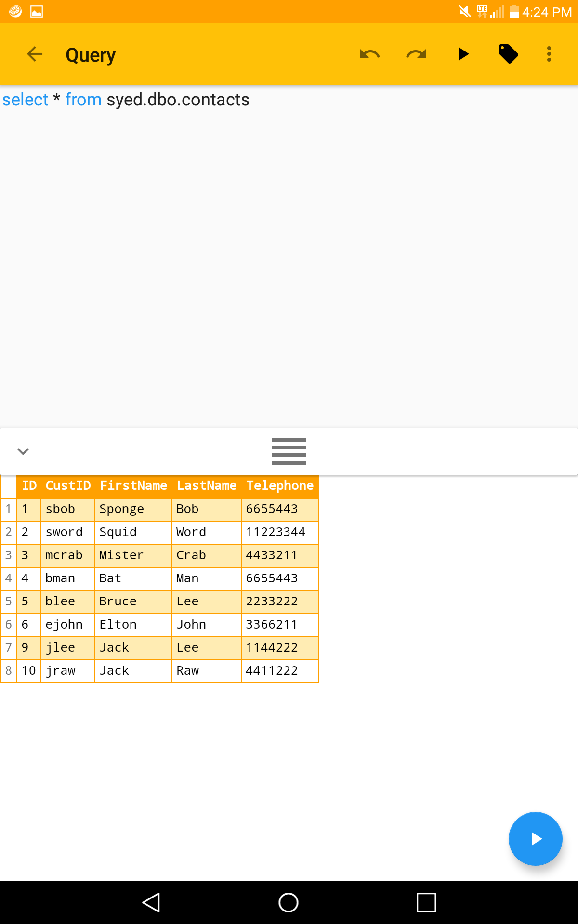Tap the 'select' keyword in query

[25, 100]
